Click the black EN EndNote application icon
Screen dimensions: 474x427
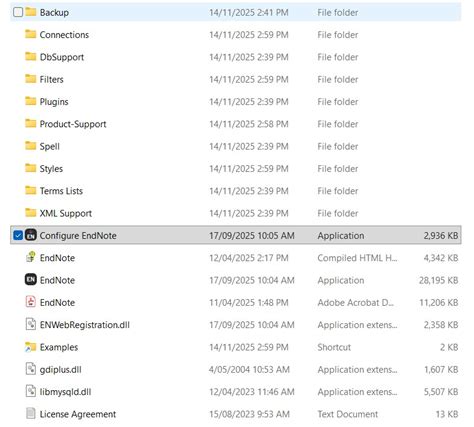31,280
